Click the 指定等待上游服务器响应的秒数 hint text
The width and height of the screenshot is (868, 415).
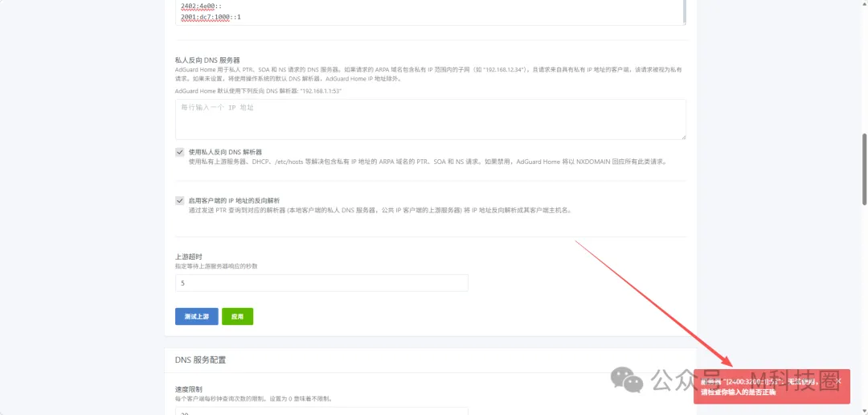point(216,266)
